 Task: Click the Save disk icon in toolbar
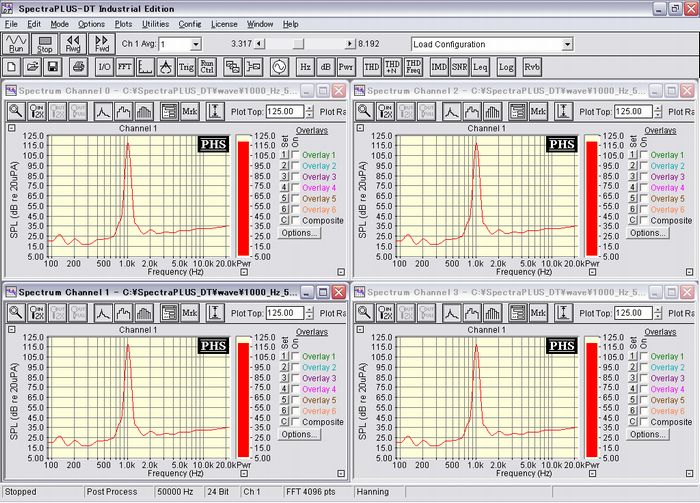54,67
